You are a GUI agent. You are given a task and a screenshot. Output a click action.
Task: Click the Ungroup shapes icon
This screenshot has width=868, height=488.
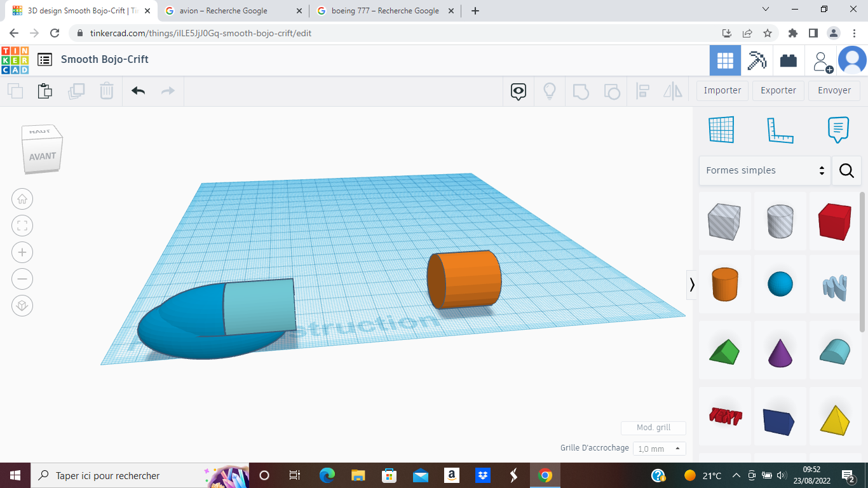pos(612,91)
